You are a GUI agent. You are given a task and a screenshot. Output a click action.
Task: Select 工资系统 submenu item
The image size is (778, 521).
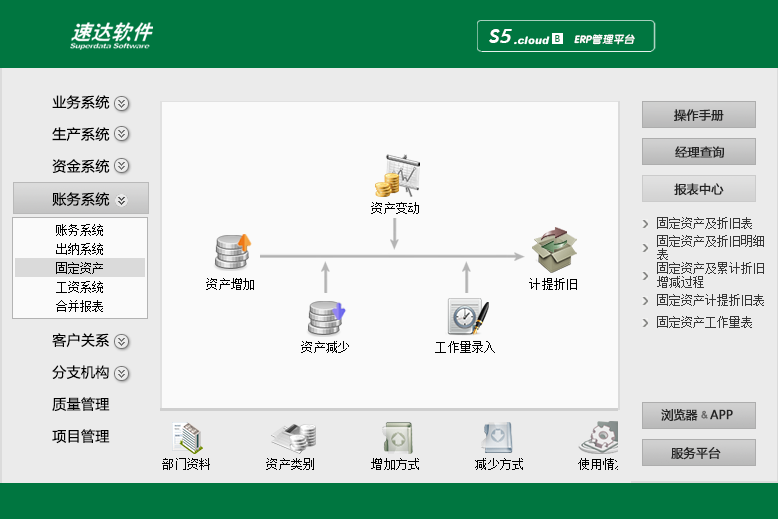tap(79, 287)
